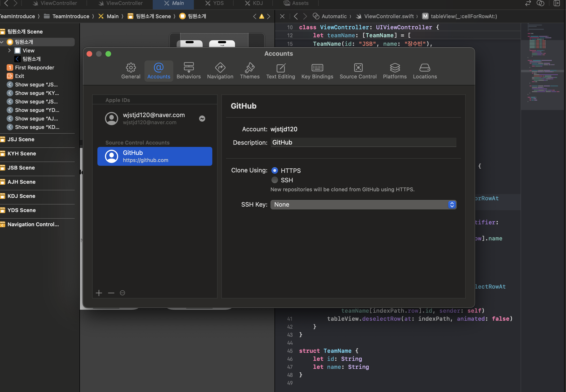
Task: Click the code minimap on the right
Action: 542,66
